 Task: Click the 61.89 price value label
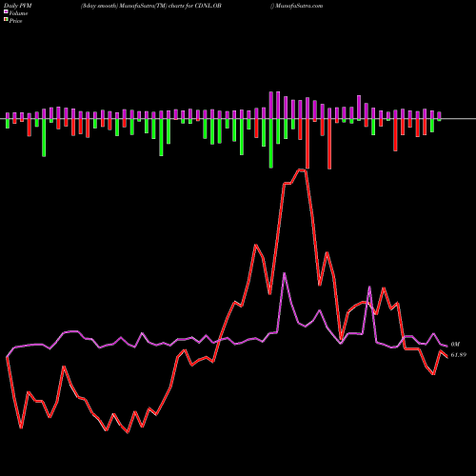pos(459,355)
